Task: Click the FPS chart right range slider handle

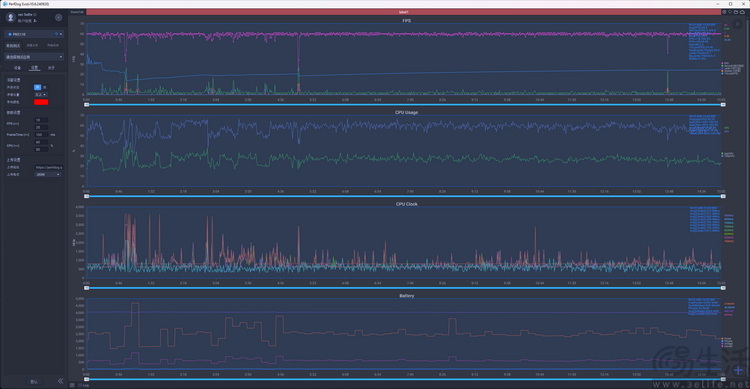Action: 723,104
